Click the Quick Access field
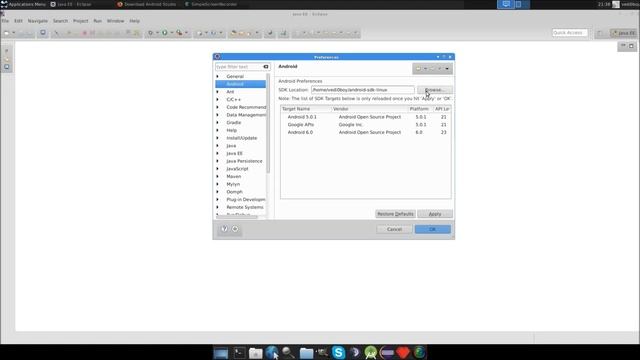This screenshot has height=360, width=640. click(570, 33)
